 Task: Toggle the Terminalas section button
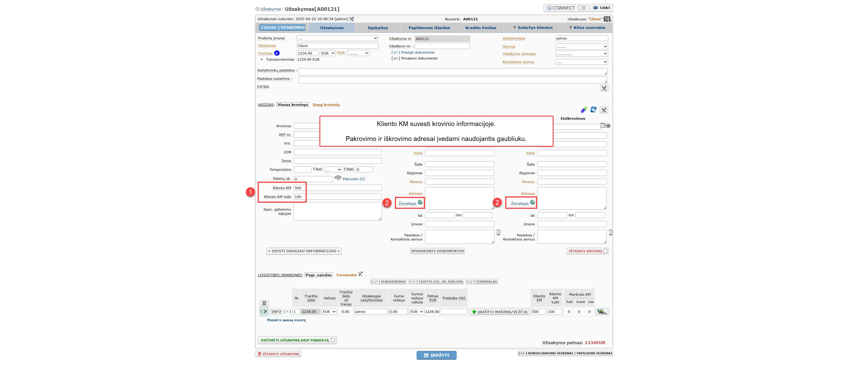(482, 282)
